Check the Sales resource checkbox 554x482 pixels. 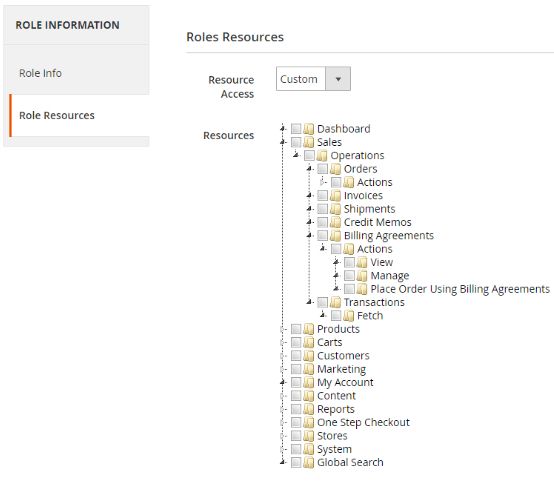pos(296,142)
